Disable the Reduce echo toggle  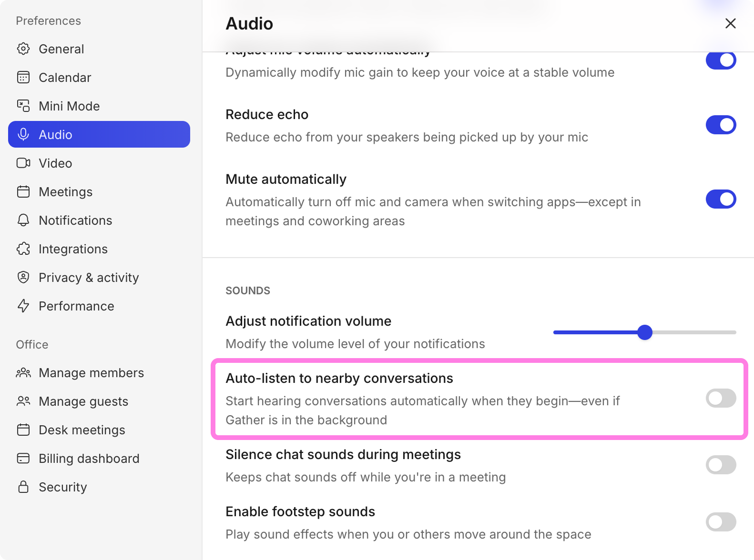point(721,125)
